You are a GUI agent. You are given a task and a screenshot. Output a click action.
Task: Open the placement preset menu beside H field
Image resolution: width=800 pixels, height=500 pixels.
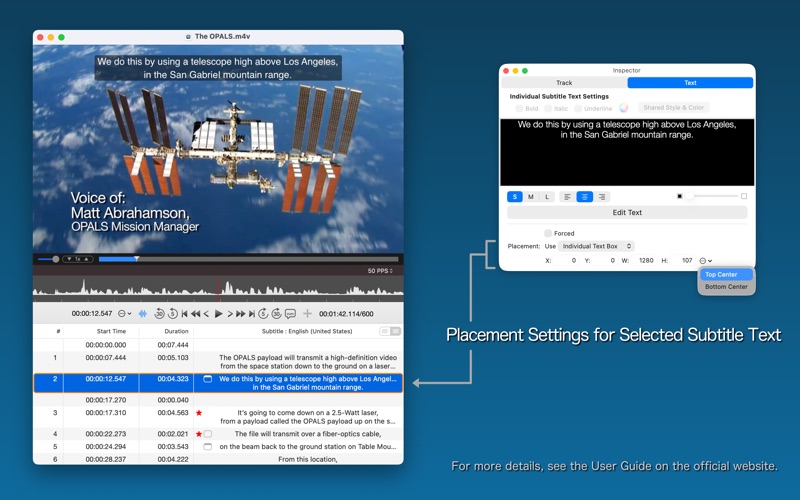pos(706,261)
